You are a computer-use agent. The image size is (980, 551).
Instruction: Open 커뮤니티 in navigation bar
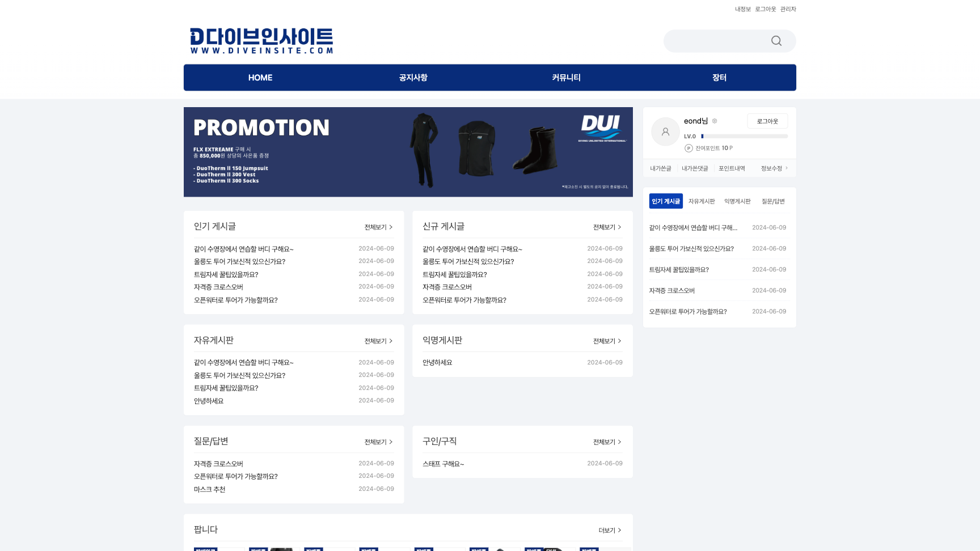point(566,78)
